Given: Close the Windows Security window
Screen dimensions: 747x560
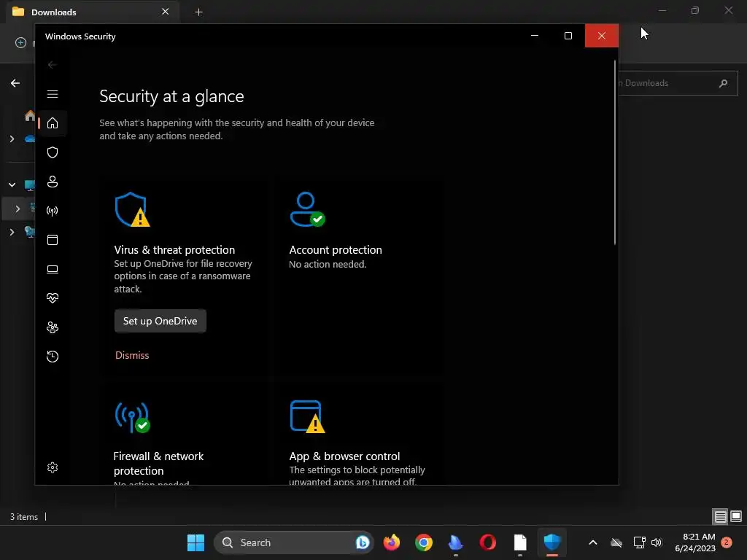Looking at the screenshot, I should pyautogui.click(x=602, y=36).
